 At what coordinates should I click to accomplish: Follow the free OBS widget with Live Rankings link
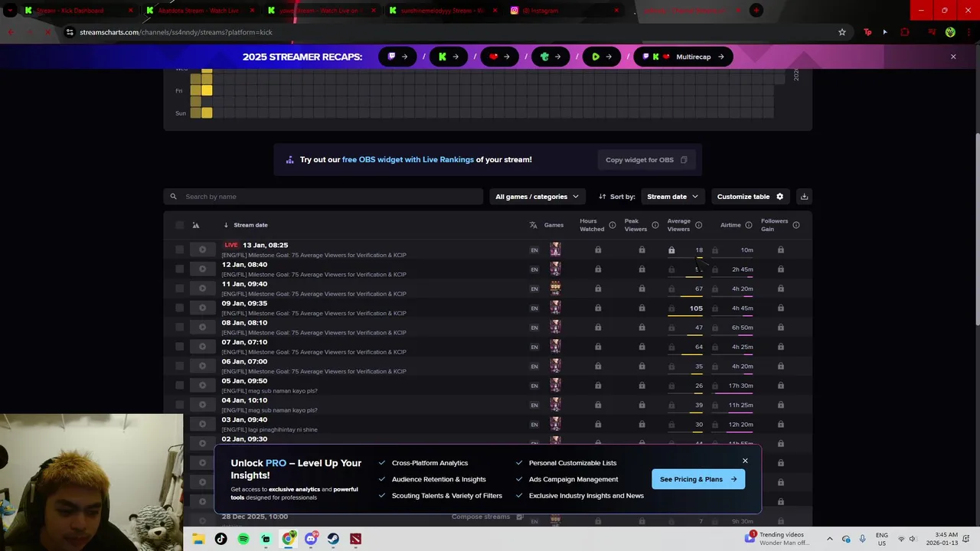(x=408, y=160)
